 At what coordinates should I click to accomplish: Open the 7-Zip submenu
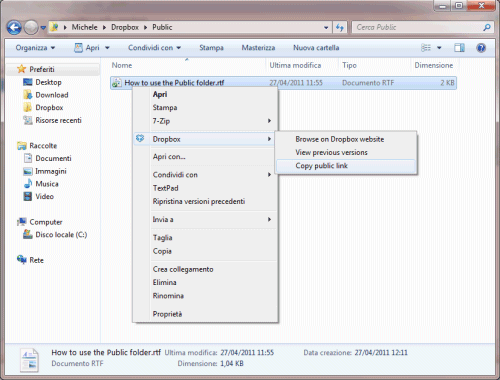click(x=205, y=121)
